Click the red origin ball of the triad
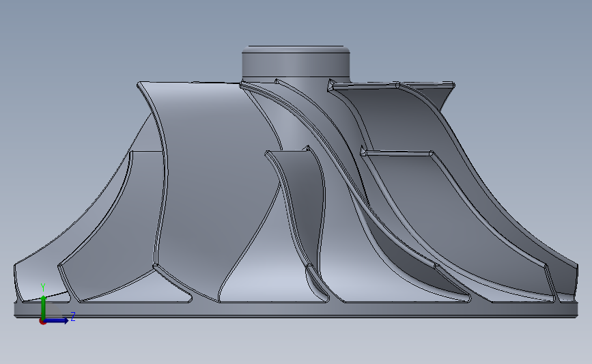The width and height of the screenshot is (592, 364). pos(42,322)
